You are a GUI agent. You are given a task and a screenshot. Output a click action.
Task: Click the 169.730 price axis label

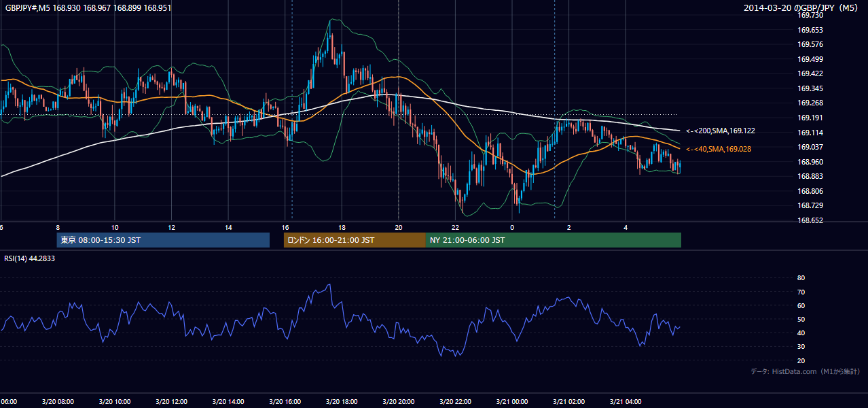810,15
